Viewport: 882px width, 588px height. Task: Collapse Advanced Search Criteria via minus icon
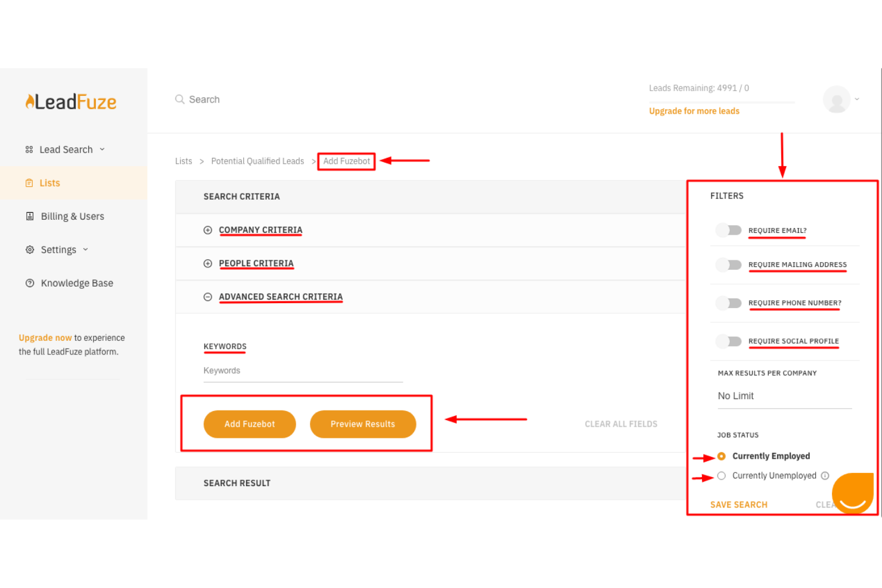[x=208, y=297]
